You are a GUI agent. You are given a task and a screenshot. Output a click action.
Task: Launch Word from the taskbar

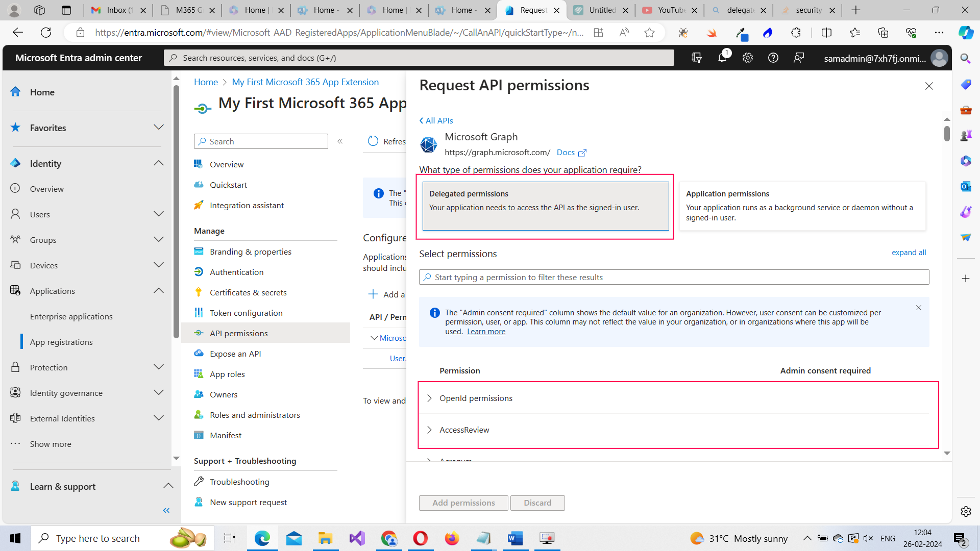coord(515,538)
